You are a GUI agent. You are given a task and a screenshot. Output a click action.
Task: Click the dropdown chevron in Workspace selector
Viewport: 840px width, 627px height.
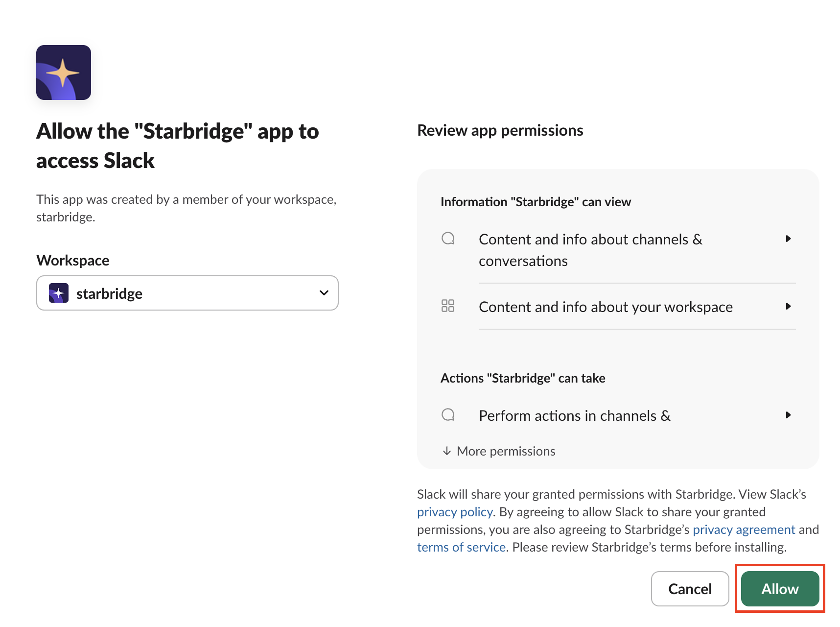(324, 293)
